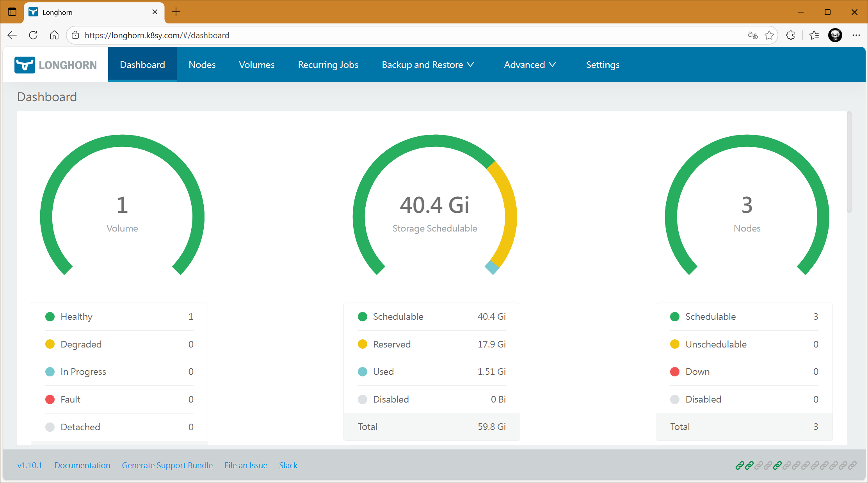Image resolution: width=868 pixels, height=483 pixels.
Task: Click yellow Reserved storage legend dot
Action: (362, 344)
